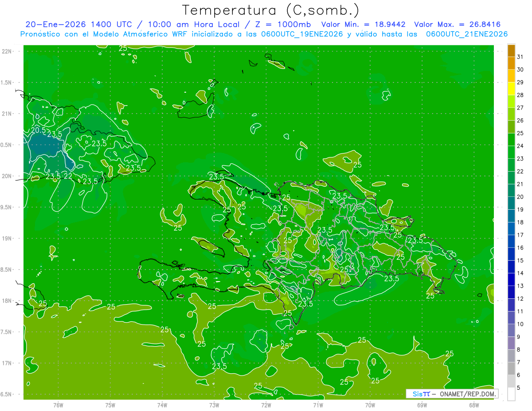Click the '72W' longitude axis label
Screen dimensions: 532x411
[266, 405]
